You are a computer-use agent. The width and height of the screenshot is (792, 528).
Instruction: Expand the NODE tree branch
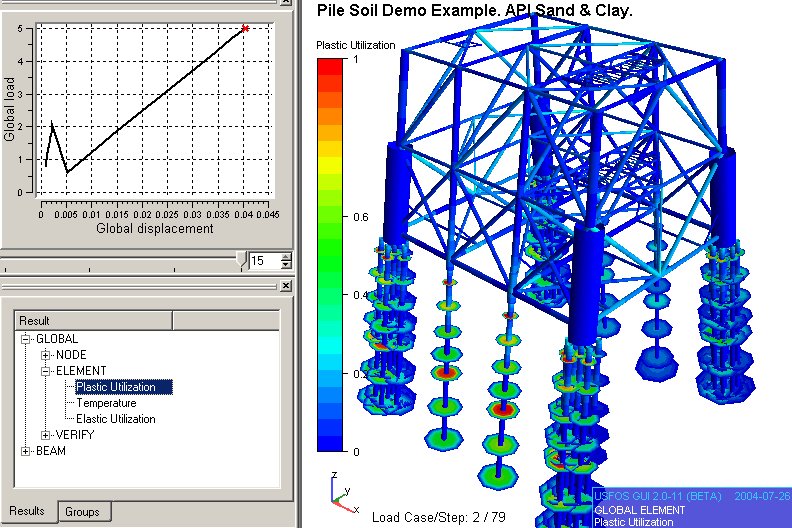point(46,355)
